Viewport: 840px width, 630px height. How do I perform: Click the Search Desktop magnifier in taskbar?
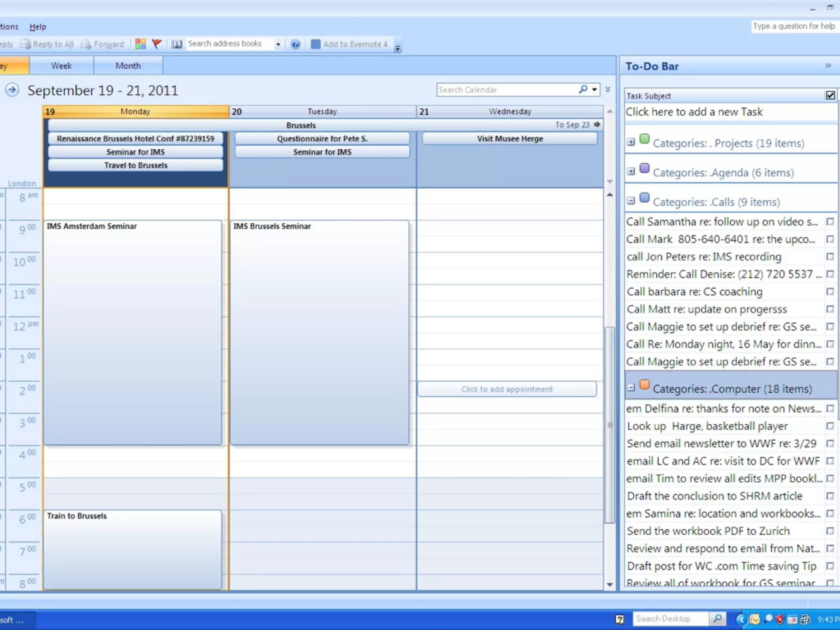coord(717,619)
